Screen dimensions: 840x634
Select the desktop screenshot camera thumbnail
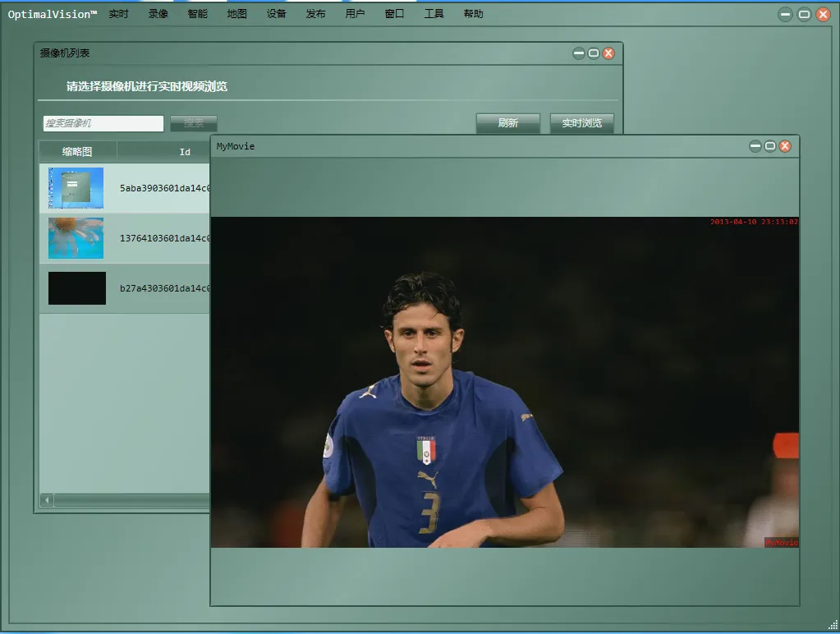click(x=76, y=188)
